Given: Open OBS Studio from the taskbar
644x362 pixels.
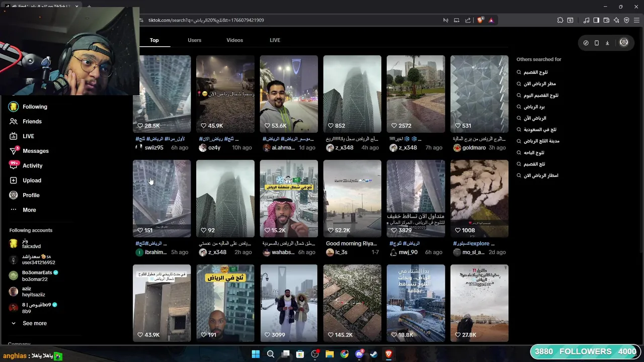Looking at the screenshot, I should [x=315, y=354].
